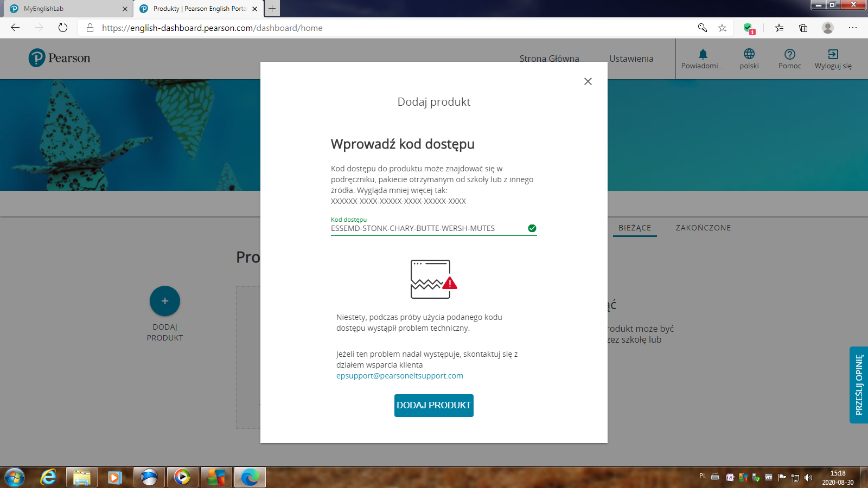Add this page to favorites
Image resolution: width=868 pixels, height=488 pixels.
coord(722,28)
